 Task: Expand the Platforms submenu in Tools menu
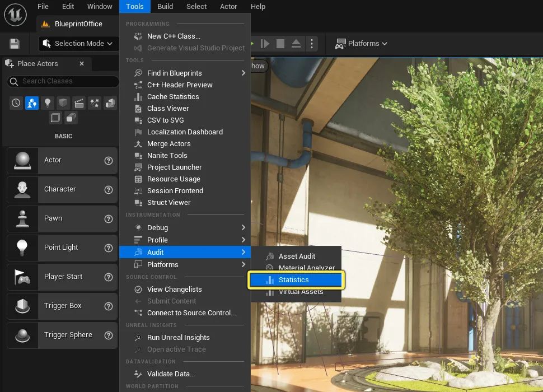coord(185,264)
